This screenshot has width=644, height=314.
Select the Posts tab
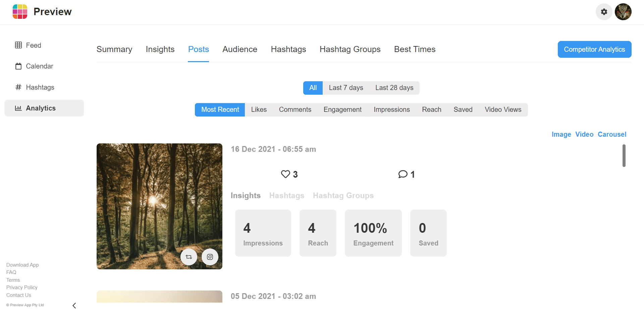coord(199,49)
